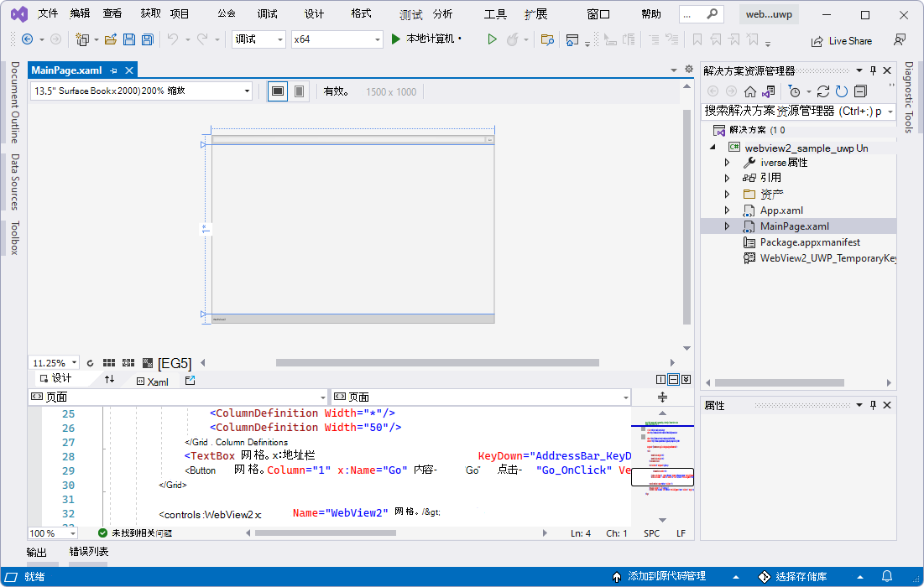Open the 编辑 menu

click(x=80, y=13)
